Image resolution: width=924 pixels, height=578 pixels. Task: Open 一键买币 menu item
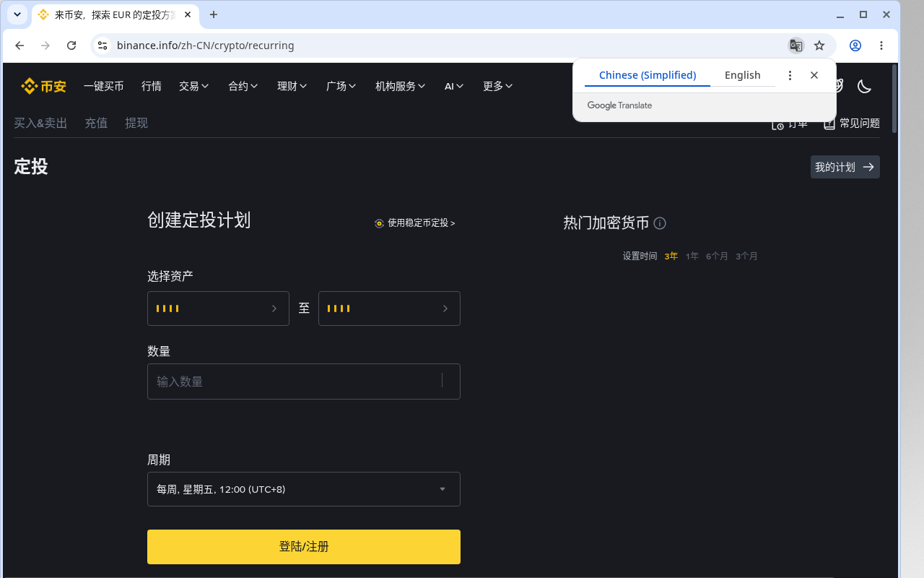104,86
